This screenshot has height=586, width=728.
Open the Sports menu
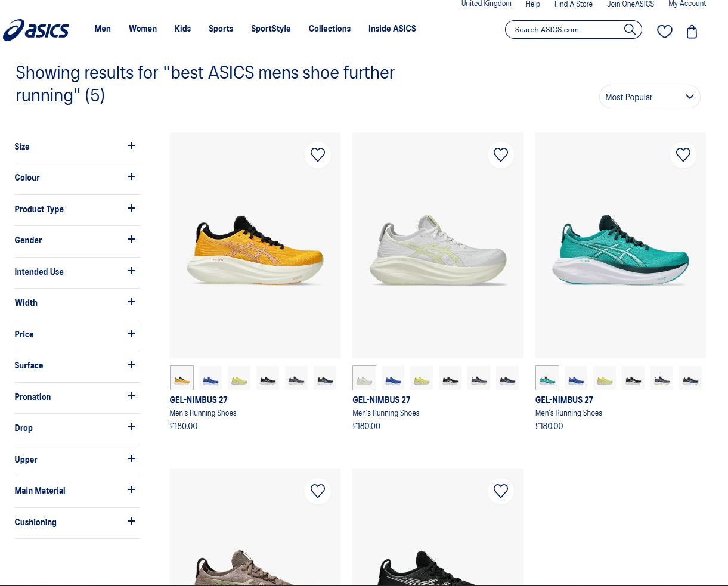click(x=221, y=29)
